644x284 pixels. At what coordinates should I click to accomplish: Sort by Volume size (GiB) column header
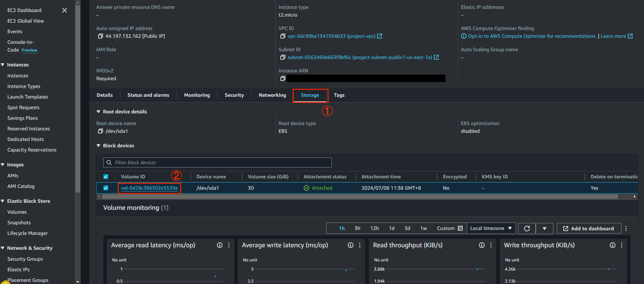click(x=268, y=177)
